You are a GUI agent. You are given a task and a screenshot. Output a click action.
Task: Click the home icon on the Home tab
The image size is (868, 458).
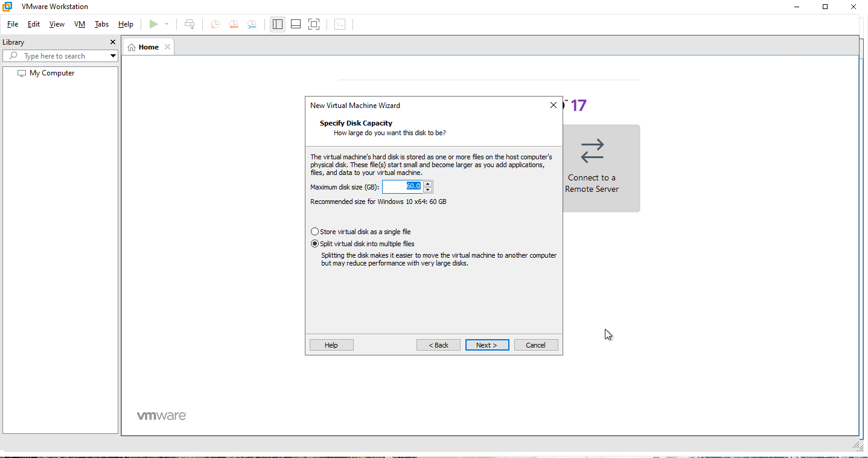132,47
